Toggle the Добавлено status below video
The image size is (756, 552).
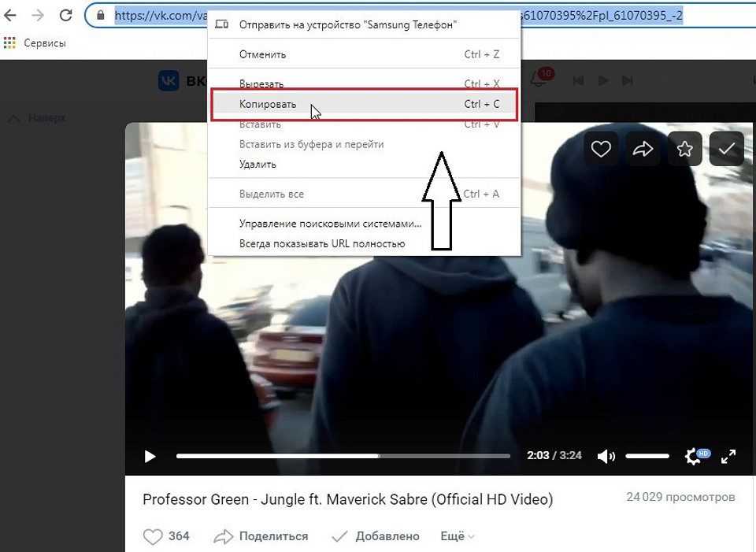[x=376, y=536]
